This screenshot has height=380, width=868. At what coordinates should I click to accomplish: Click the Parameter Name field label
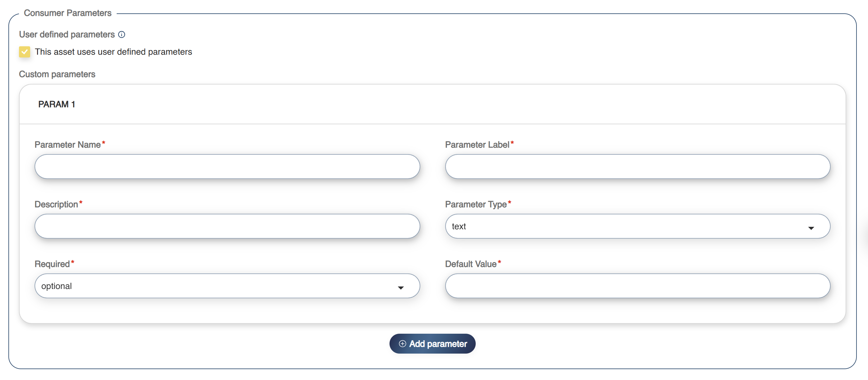point(68,145)
